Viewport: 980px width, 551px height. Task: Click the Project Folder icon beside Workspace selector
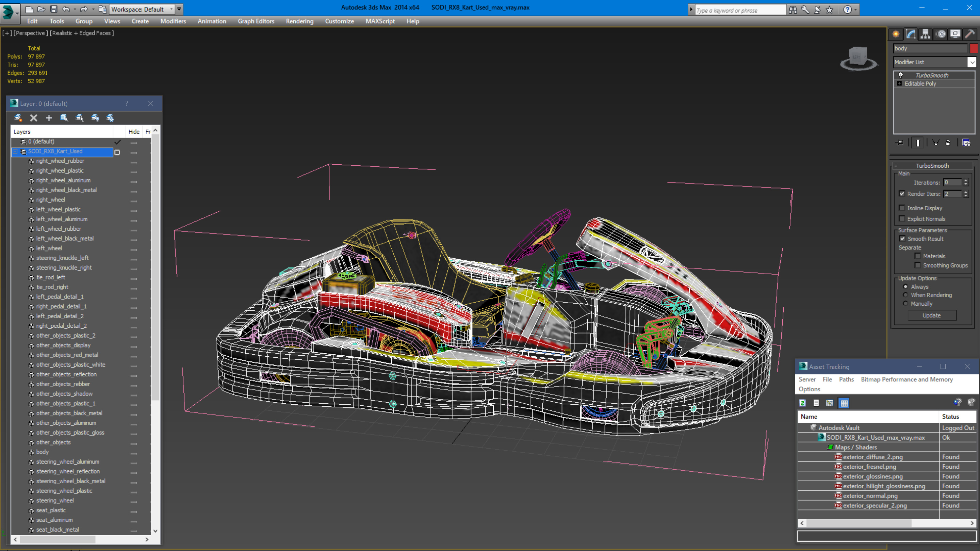(102, 9)
